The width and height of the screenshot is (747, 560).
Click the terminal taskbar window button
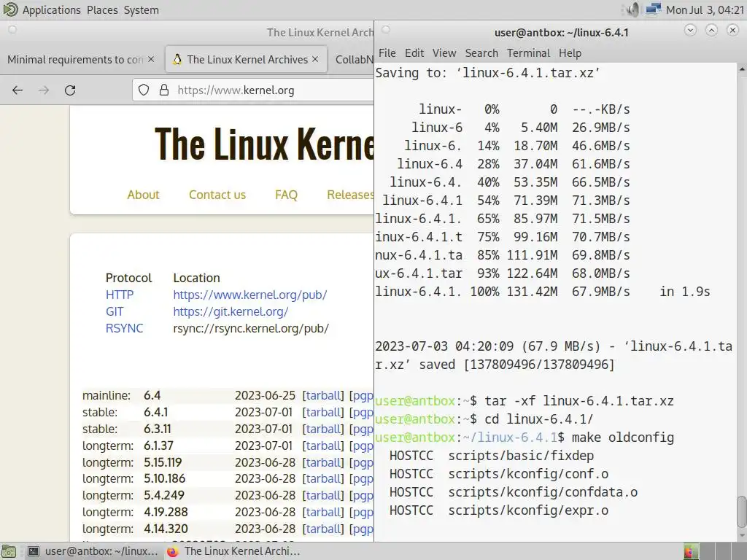(93, 551)
